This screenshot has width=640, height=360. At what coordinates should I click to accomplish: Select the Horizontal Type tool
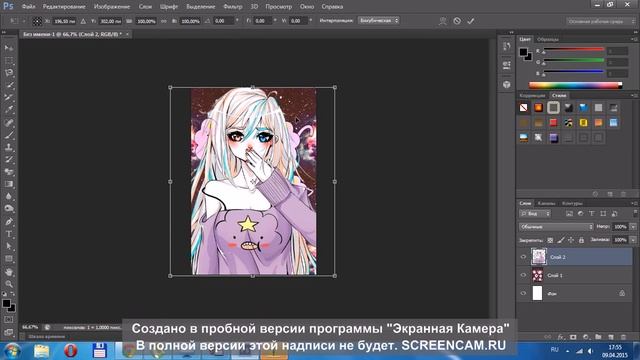pos(9,234)
